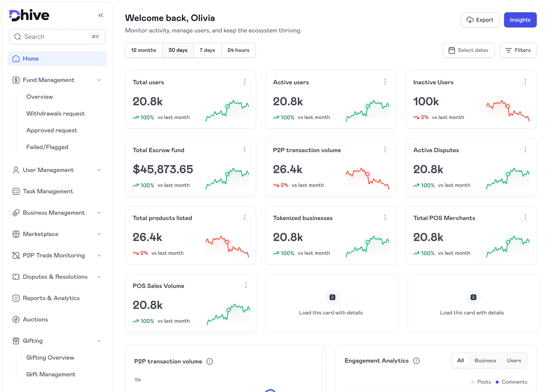
Task: Expand the User Management chevron
Action: (x=99, y=170)
